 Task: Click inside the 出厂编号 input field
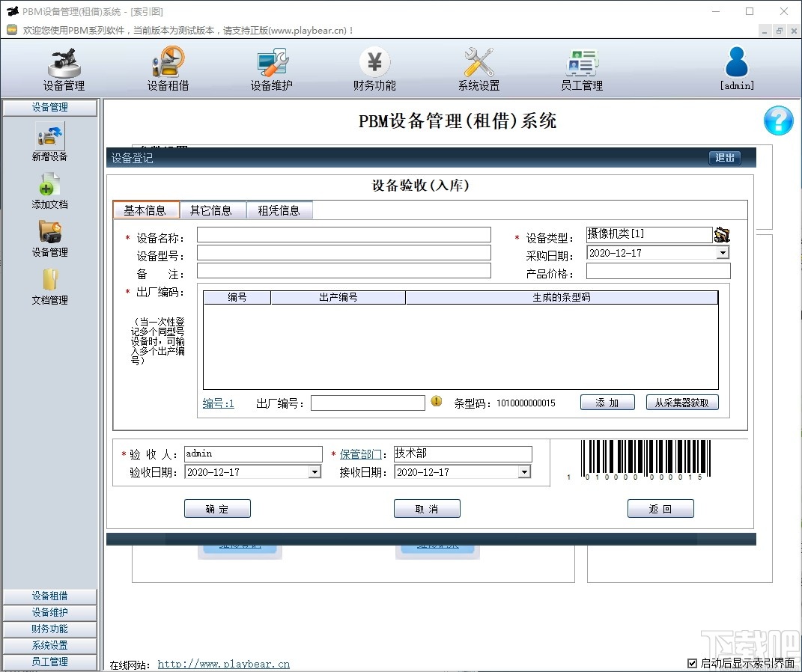tap(368, 403)
